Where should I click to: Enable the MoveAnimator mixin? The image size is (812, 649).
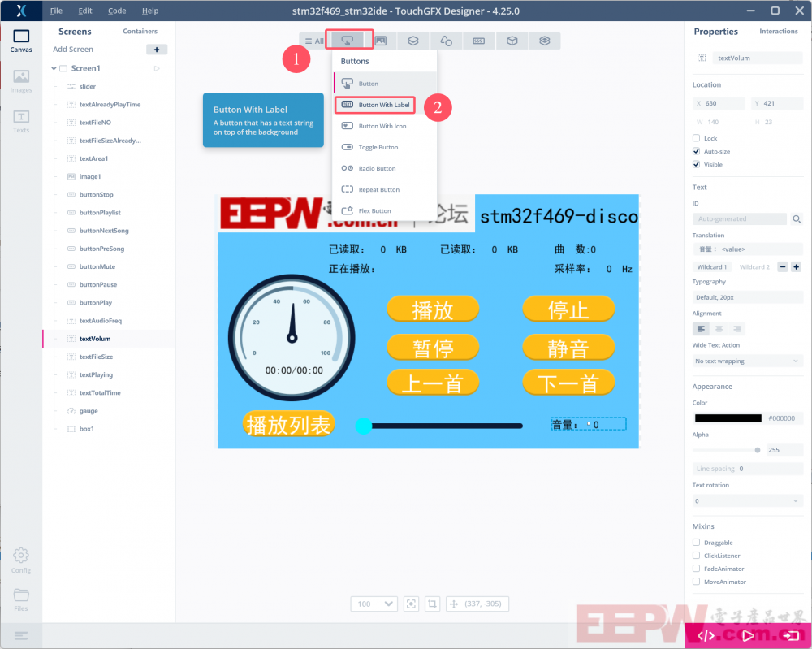click(x=696, y=581)
